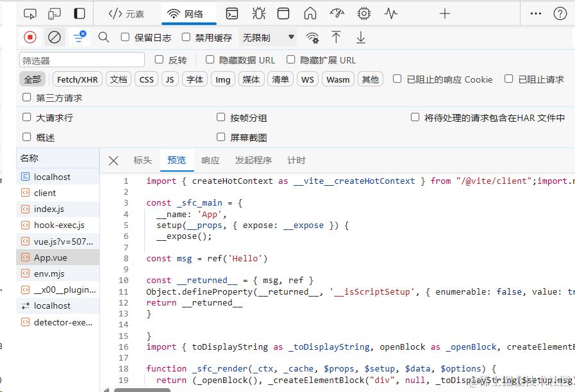Filter by Wasm type
The height and width of the screenshot is (392, 575).
pos(338,79)
